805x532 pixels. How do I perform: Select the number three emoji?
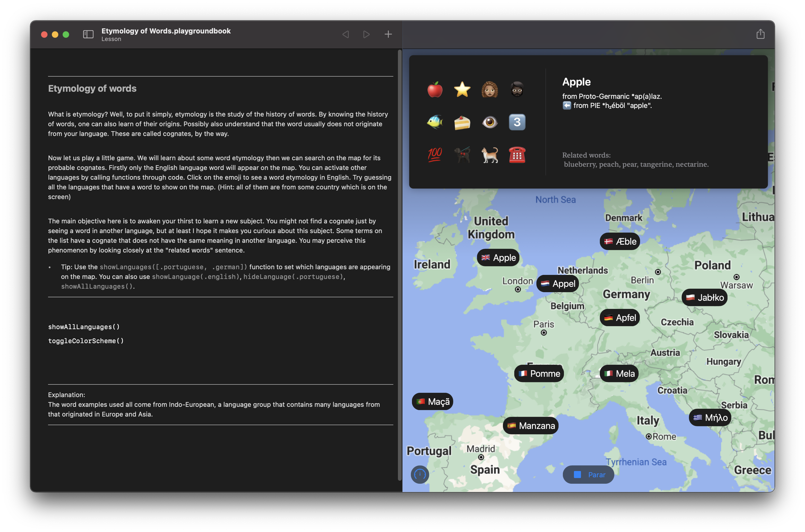point(517,122)
